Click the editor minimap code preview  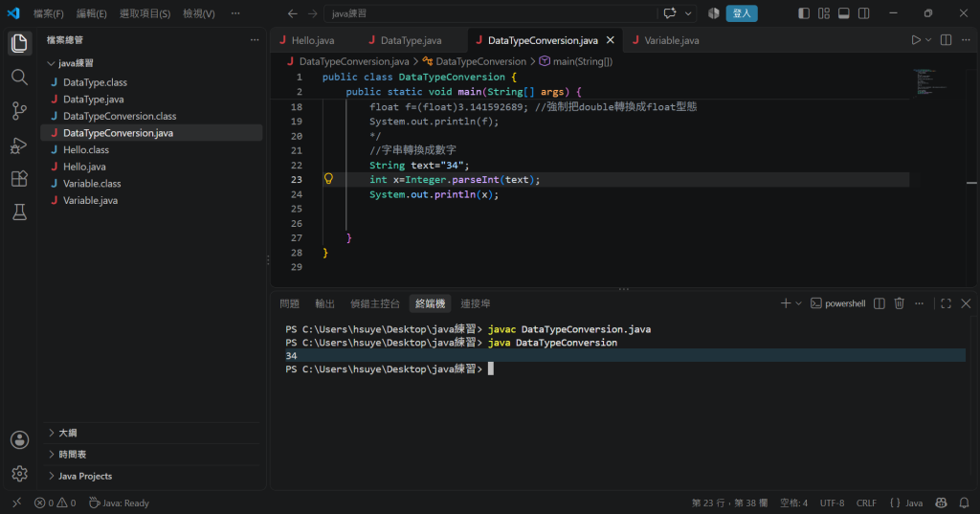[x=929, y=82]
